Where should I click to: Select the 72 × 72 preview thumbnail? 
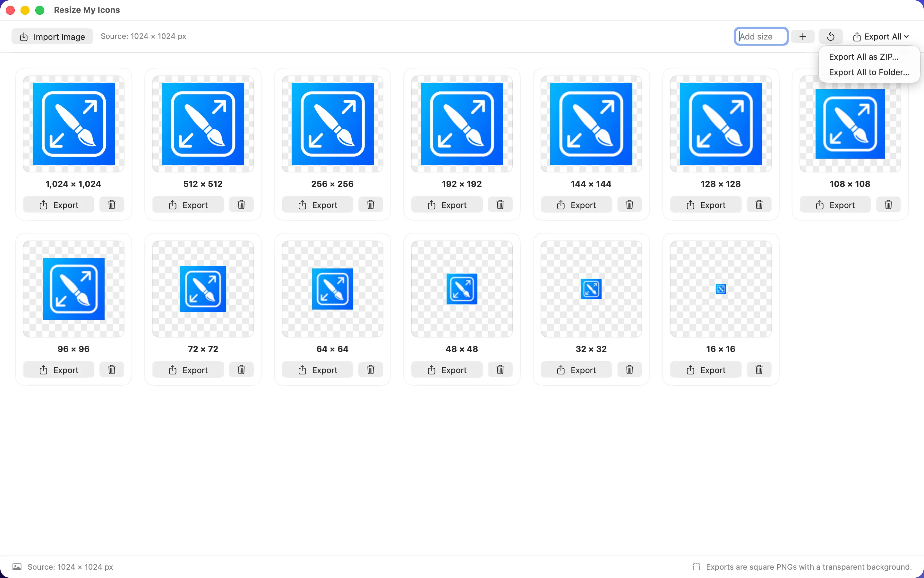pos(203,289)
